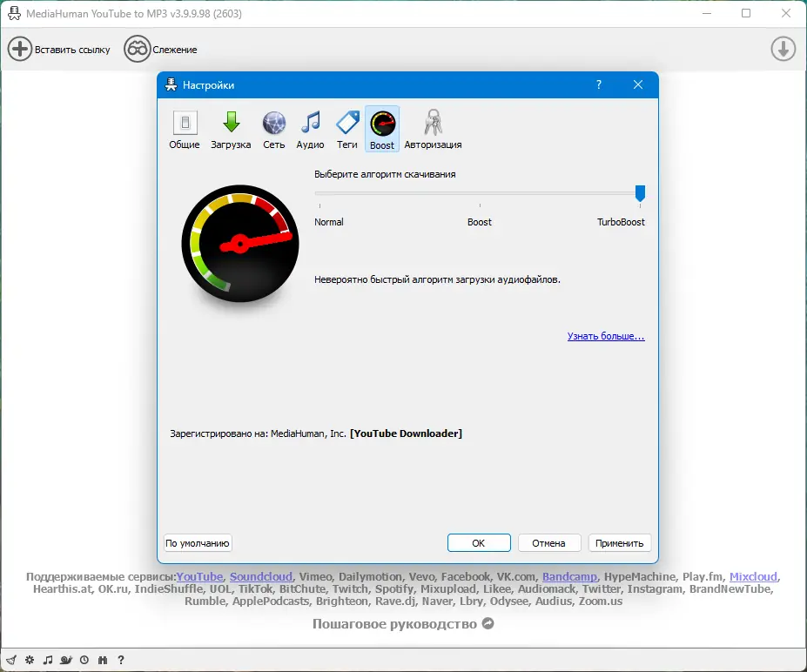The image size is (807, 672).
Task: Click the TurboBoost label
Action: tap(621, 222)
